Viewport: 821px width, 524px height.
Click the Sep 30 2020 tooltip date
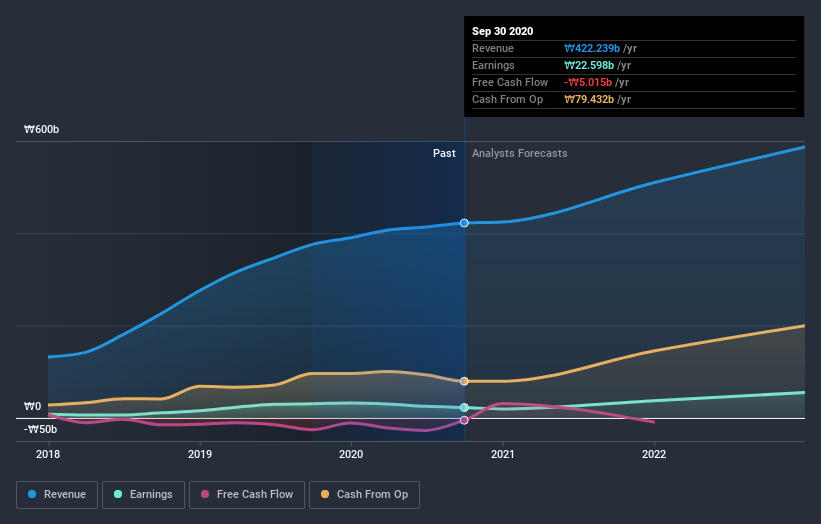503,31
